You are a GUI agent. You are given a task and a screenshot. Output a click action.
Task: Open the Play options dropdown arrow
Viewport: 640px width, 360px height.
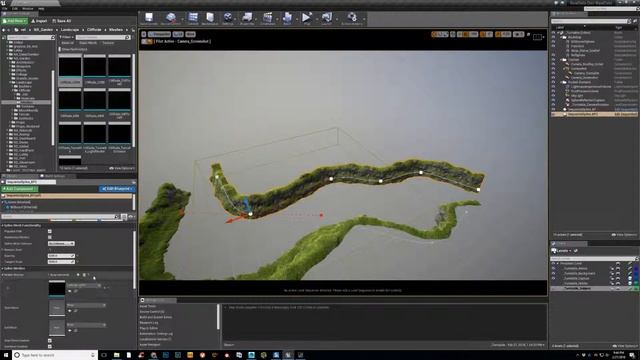[316, 19]
